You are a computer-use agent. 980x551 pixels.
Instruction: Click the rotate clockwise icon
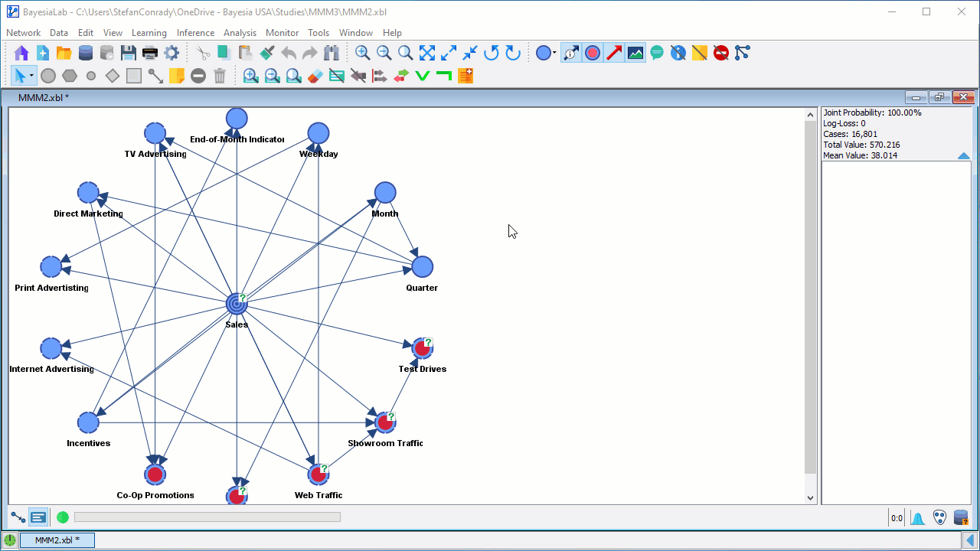pos(513,53)
